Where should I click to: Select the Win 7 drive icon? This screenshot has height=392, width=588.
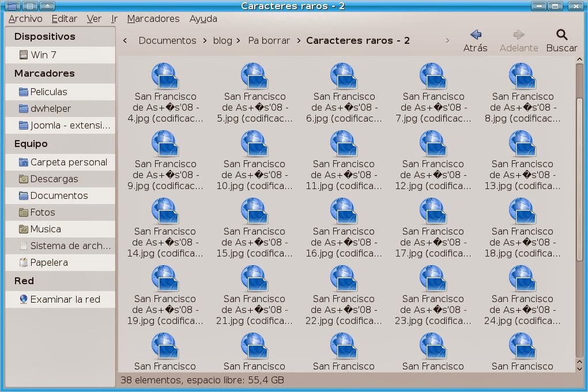point(24,55)
